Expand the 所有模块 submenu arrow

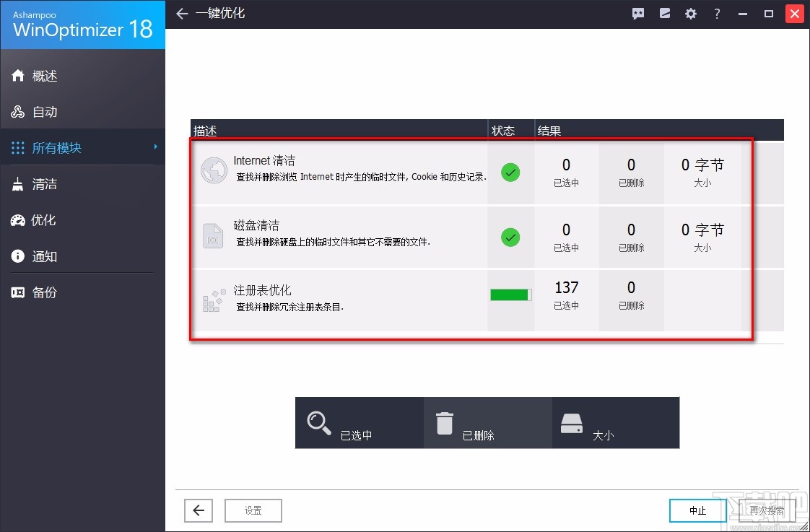tap(156, 147)
